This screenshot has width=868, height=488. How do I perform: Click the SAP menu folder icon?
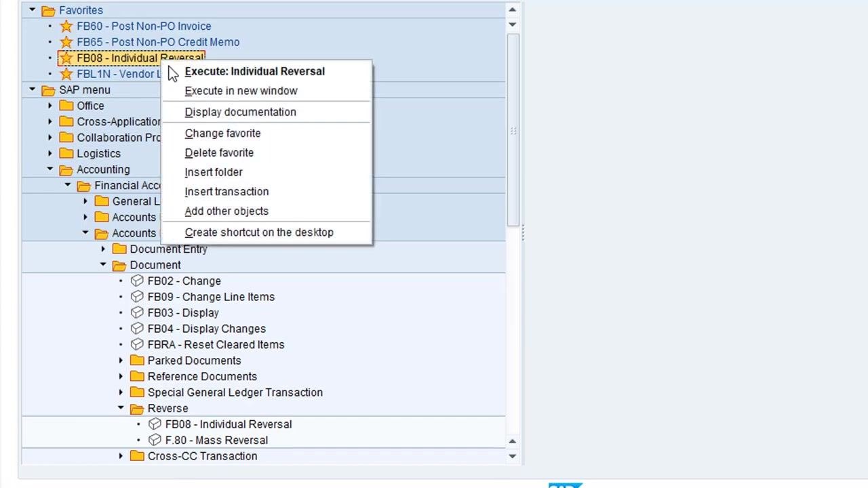(x=48, y=90)
